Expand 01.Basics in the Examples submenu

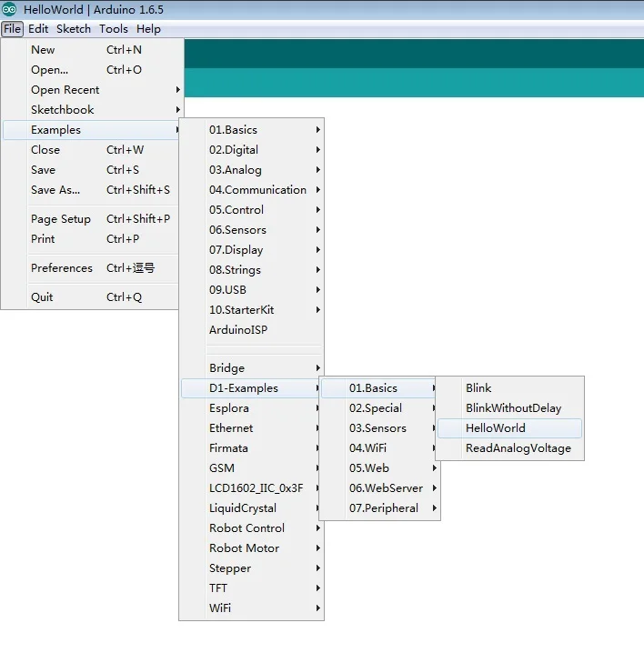point(252,129)
